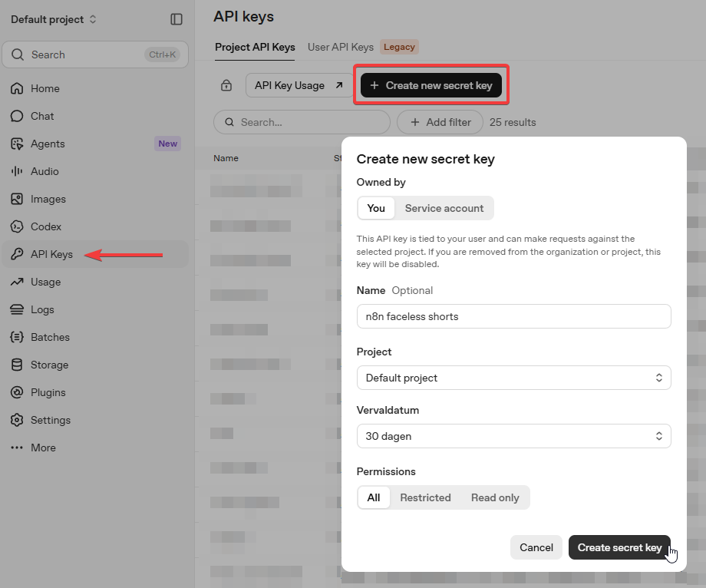Click the Agents sidebar icon
This screenshot has width=706, height=588.
pyautogui.click(x=17, y=144)
